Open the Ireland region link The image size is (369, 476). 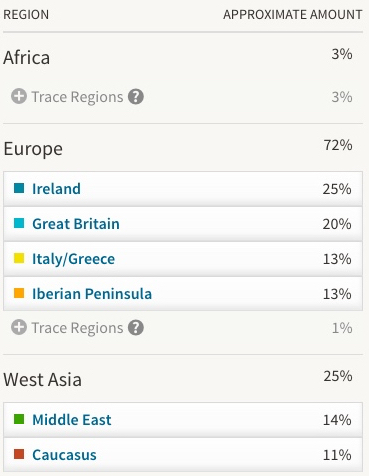pyautogui.click(x=56, y=189)
